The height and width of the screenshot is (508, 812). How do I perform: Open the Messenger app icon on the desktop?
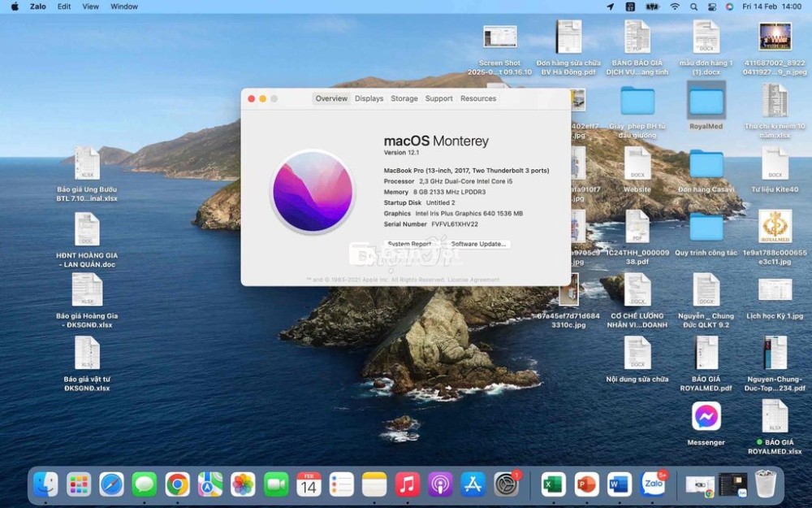click(706, 416)
